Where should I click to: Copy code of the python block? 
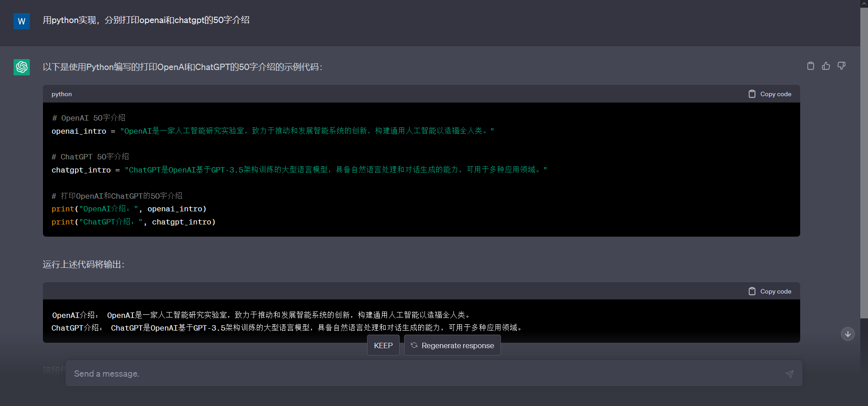click(770, 94)
